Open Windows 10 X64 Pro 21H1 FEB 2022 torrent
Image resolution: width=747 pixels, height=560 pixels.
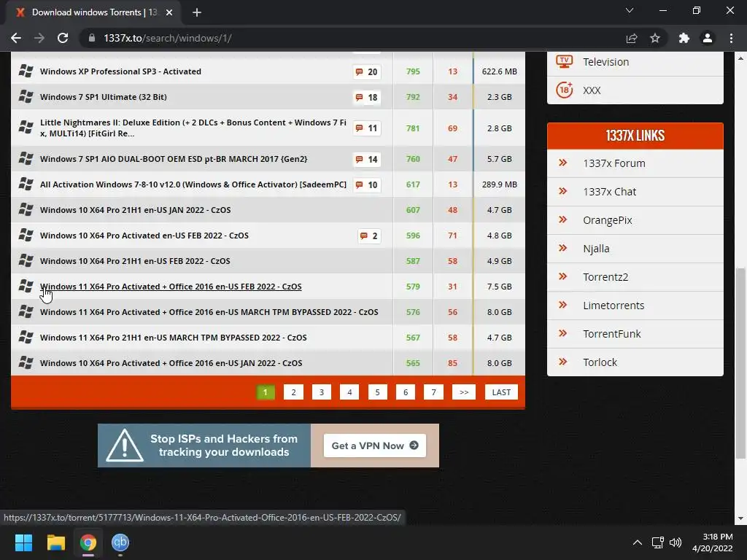pos(135,261)
